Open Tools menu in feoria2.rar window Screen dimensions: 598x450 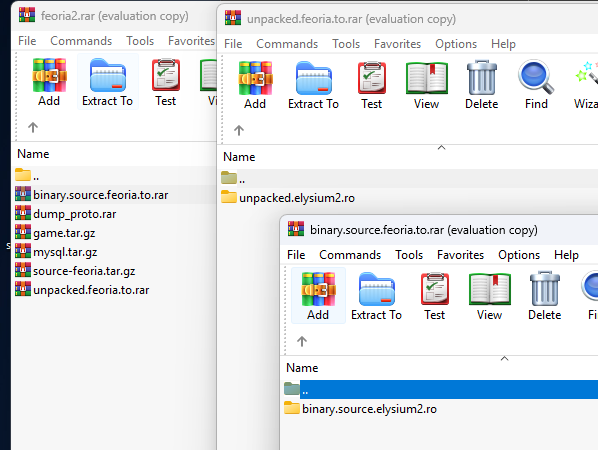pos(140,41)
